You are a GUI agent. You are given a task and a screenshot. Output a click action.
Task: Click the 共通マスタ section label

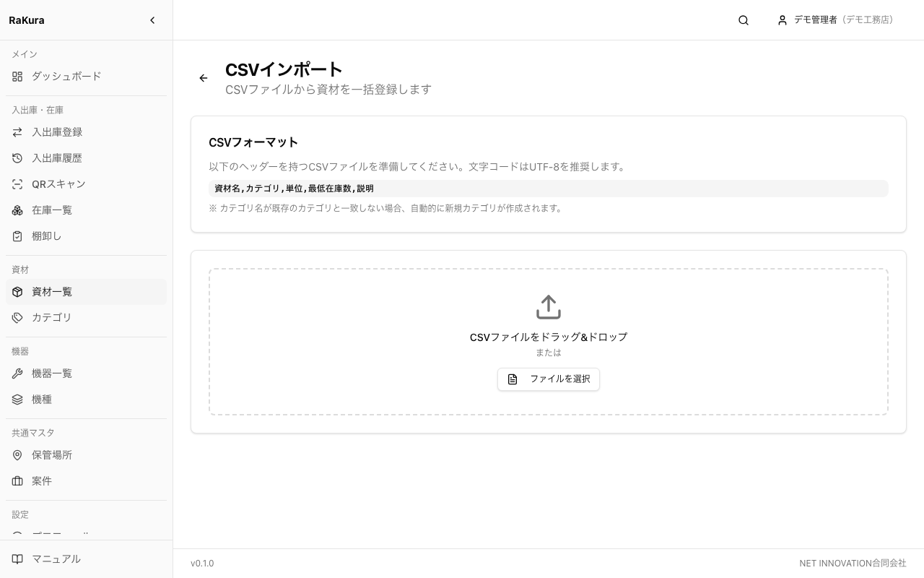click(x=33, y=433)
